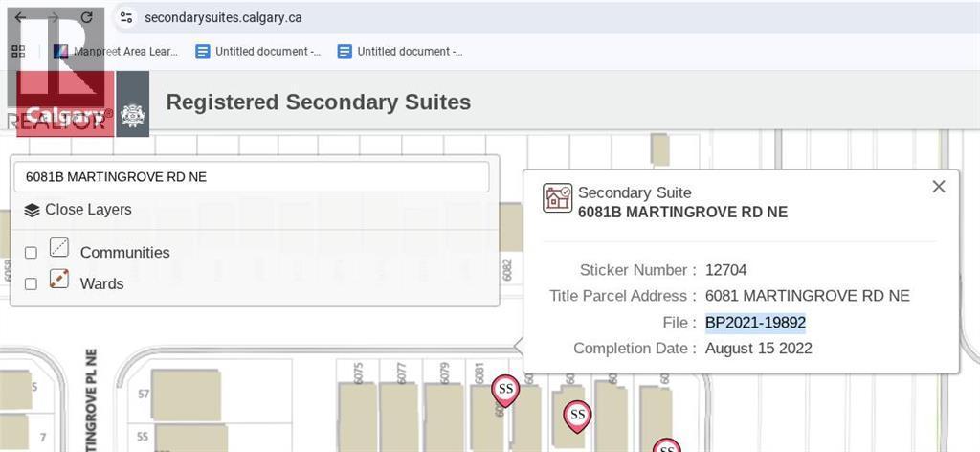Screen dimensions: 980x452
Task: Click the browser back arrow
Action: point(20,17)
